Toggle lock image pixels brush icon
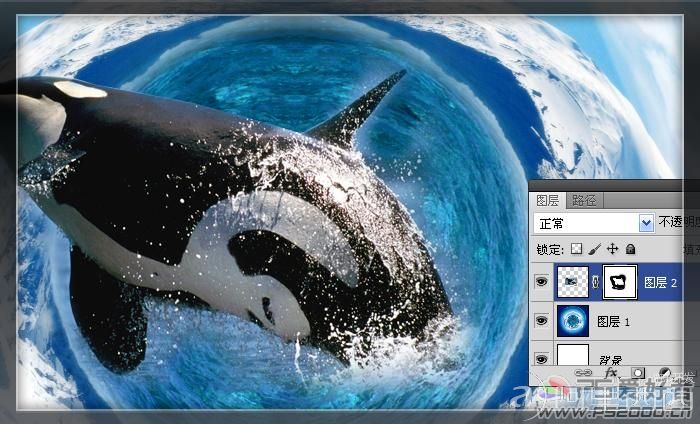 pyautogui.click(x=595, y=249)
